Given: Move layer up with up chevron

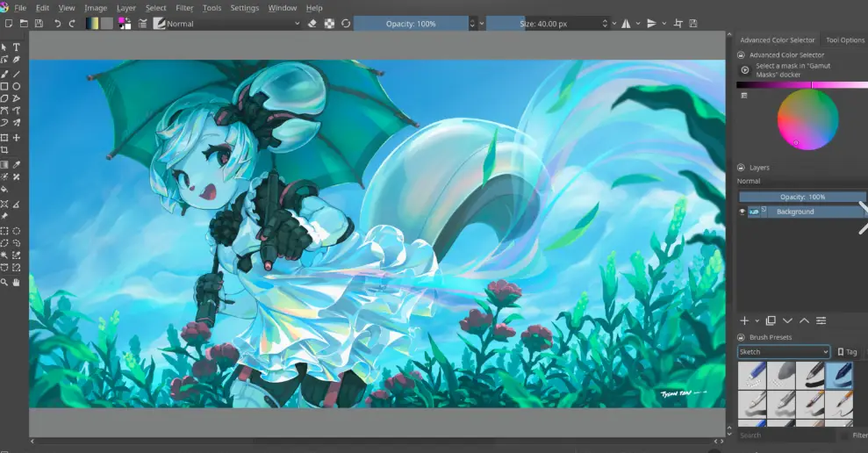Looking at the screenshot, I should [804, 320].
